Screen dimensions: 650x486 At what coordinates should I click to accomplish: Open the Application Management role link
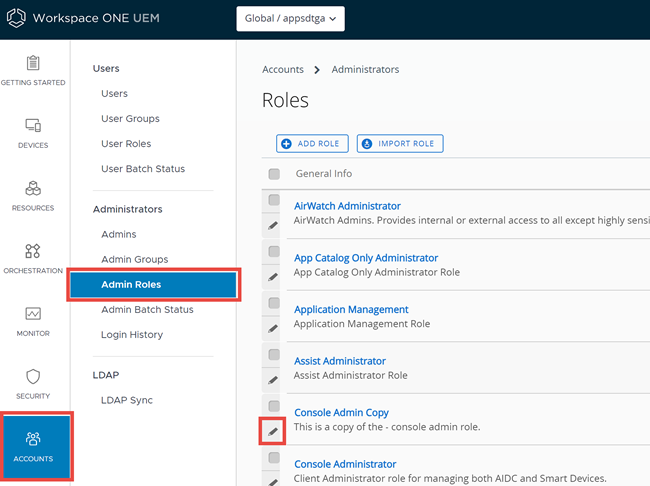351,310
